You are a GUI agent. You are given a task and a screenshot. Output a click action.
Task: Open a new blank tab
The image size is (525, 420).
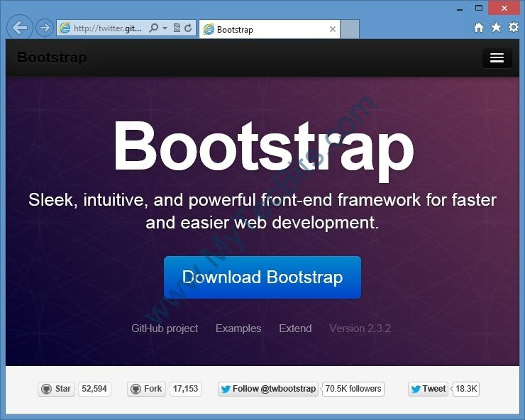(350, 30)
